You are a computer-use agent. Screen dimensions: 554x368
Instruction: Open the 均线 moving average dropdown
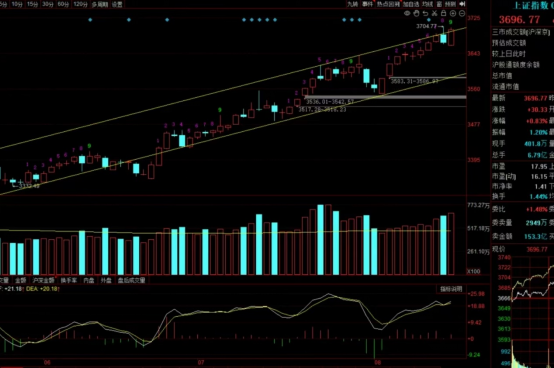click(428, 4)
